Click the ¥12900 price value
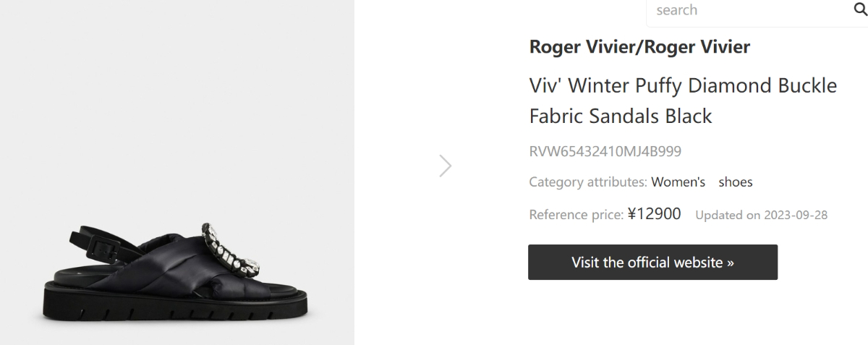This screenshot has height=345, width=868. coord(654,214)
